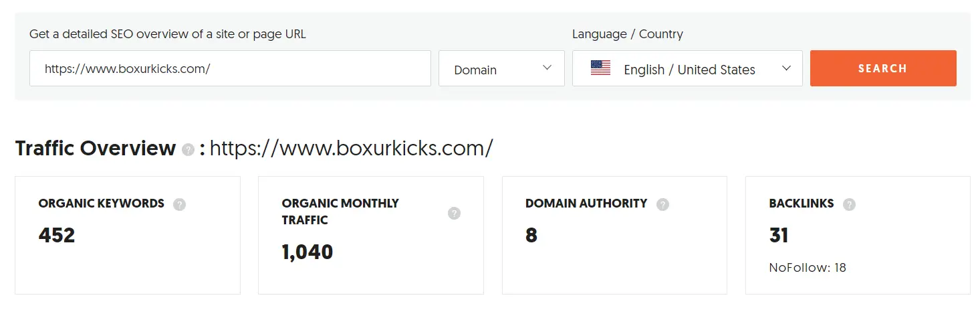Click the United States flag icon

click(x=600, y=68)
